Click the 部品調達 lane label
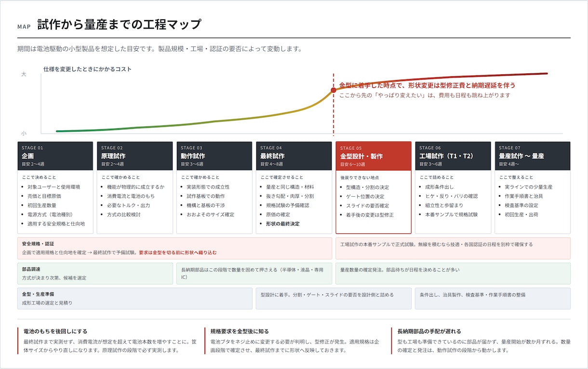 [31, 269]
